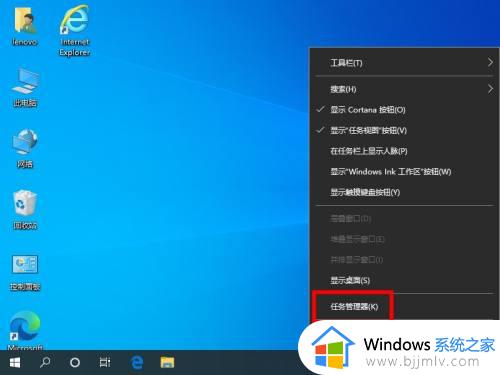The width and height of the screenshot is (500, 375).
Task: Select the 此电脑 desktop icon
Action: click(x=25, y=87)
